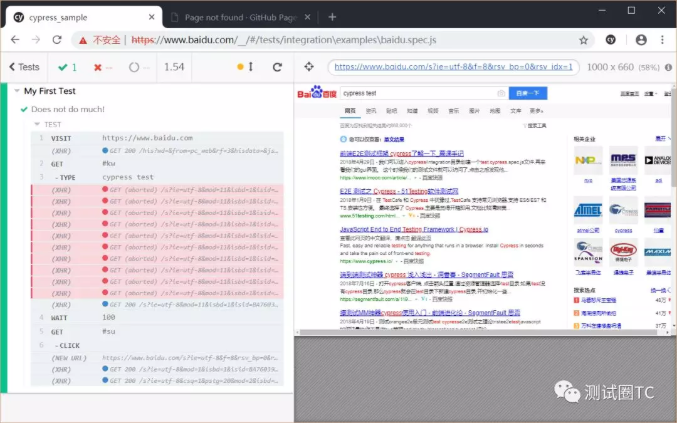The width and height of the screenshot is (678, 424).
Task: Click the Digi-Key logo thumbnail
Action: click(x=623, y=252)
